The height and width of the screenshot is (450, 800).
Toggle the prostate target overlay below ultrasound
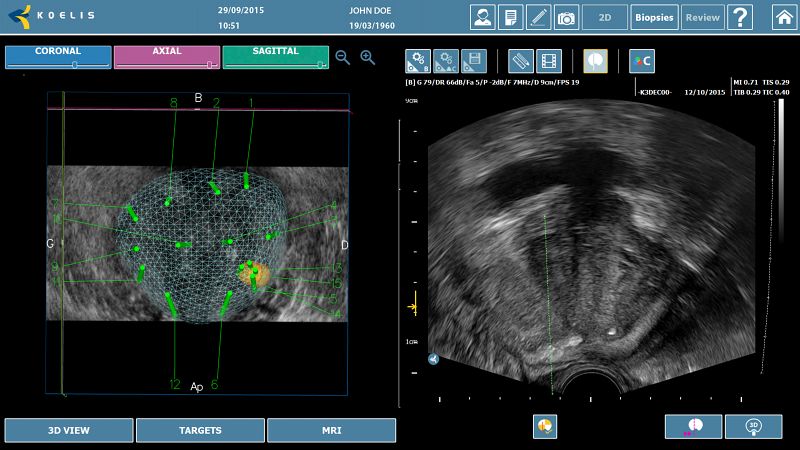click(x=545, y=425)
